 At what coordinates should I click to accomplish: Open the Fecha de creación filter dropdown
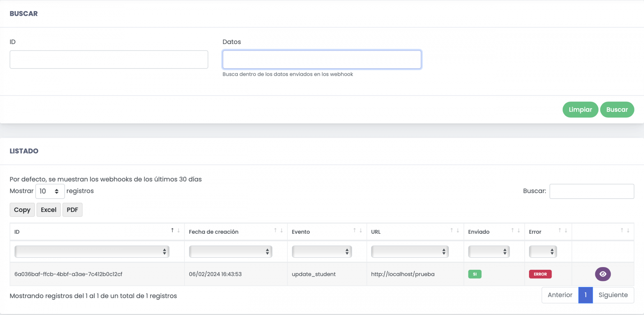click(x=230, y=251)
